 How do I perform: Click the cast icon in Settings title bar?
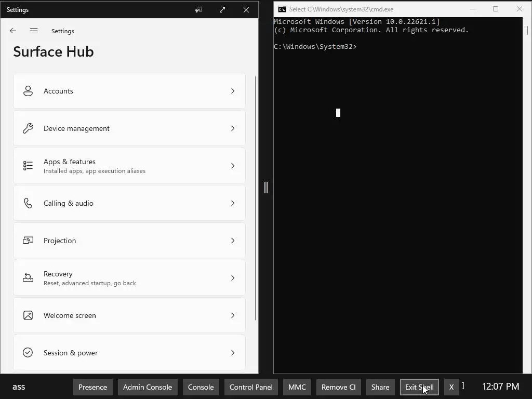click(198, 10)
